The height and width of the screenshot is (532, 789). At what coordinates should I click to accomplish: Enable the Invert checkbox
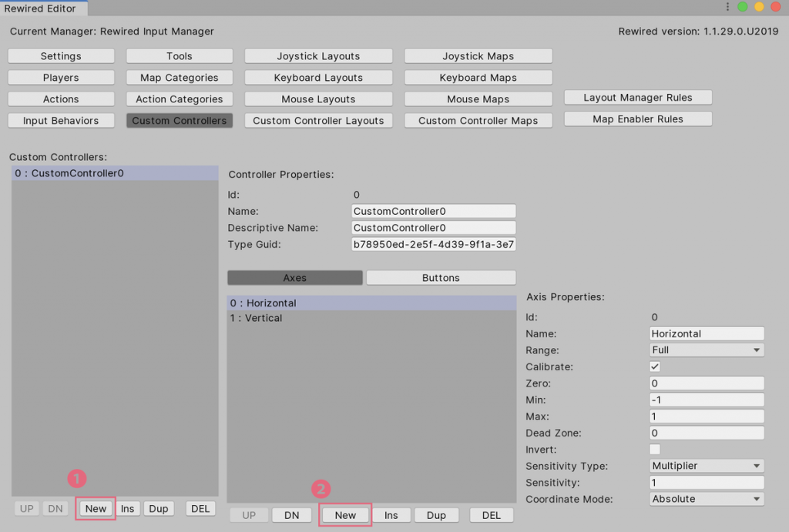pyautogui.click(x=655, y=449)
